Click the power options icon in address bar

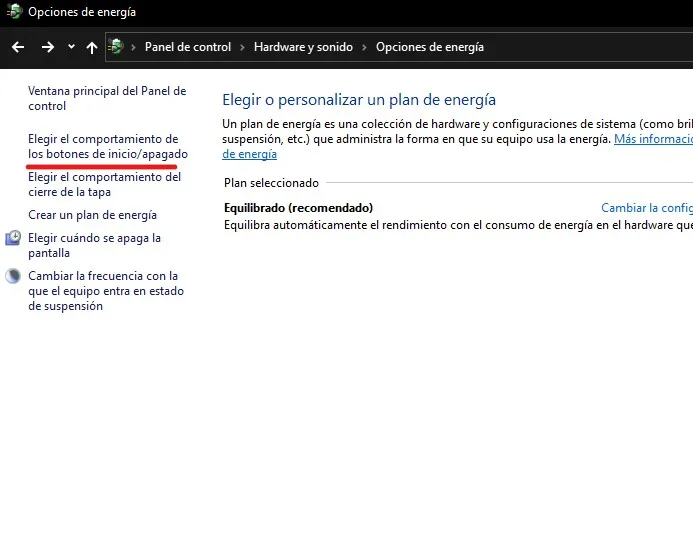[116, 46]
